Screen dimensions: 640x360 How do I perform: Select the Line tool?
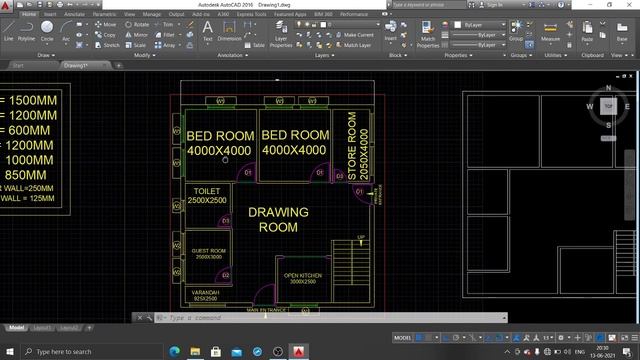[x=9, y=31]
